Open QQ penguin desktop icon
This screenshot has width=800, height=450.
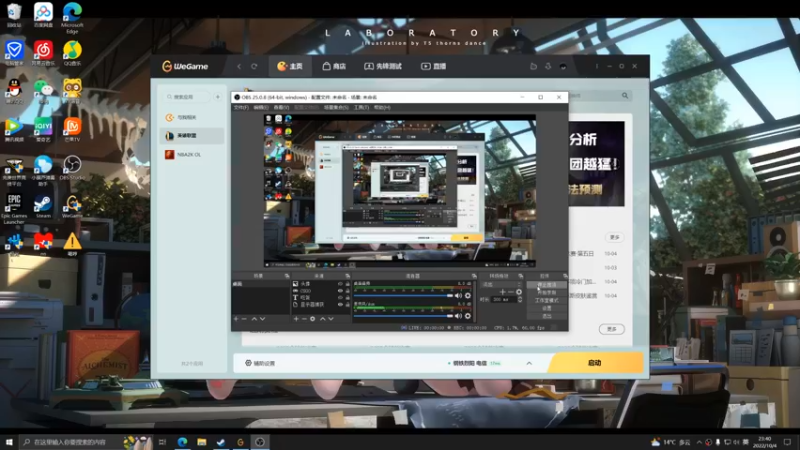pyautogui.click(x=14, y=90)
